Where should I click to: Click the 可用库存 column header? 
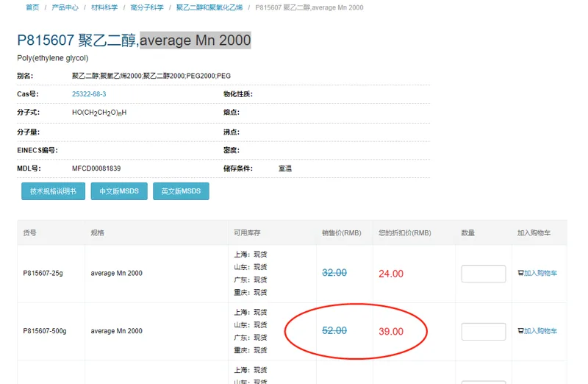pyautogui.click(x=247, y=232)
